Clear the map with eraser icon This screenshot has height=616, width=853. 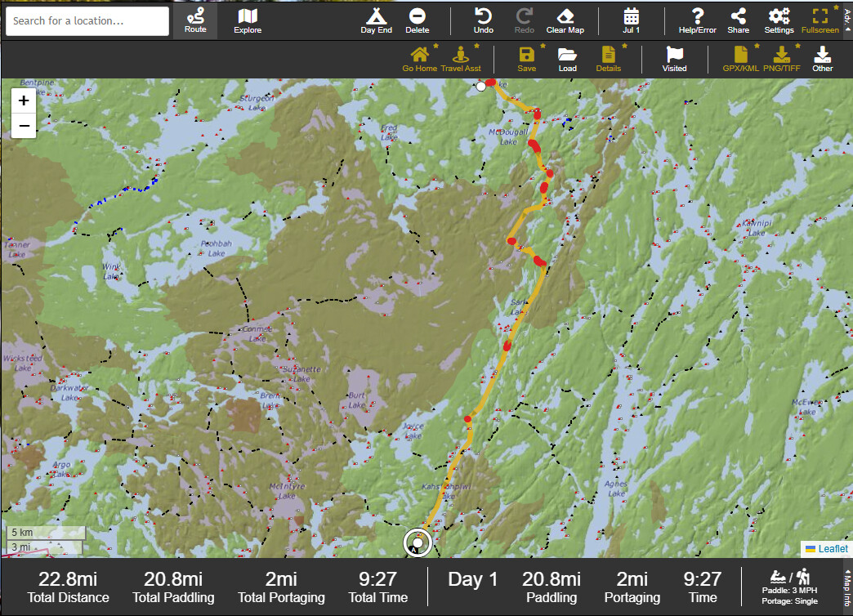pyautogui.click(x=565, y=20)
